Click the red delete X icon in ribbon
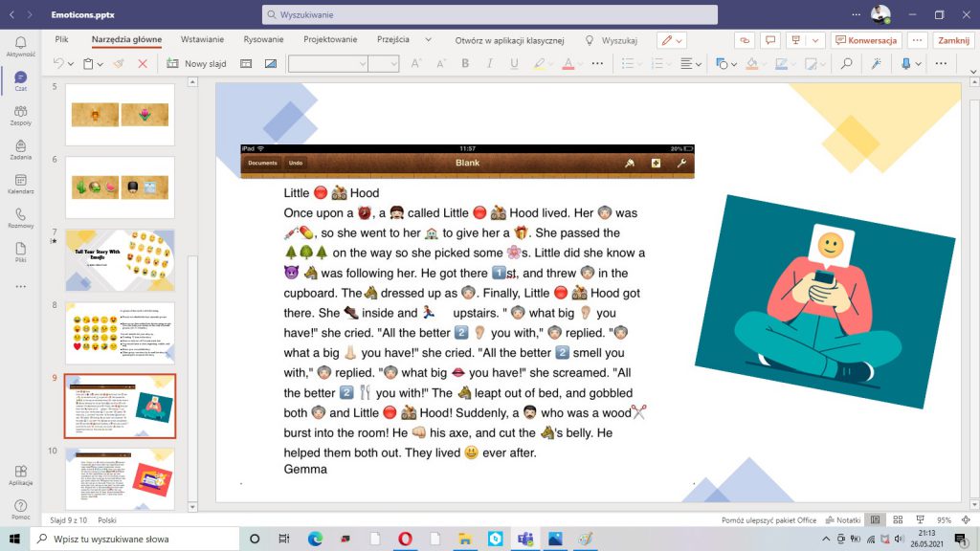This screenshot has width=980, height=551. click(x=143, y=63)
